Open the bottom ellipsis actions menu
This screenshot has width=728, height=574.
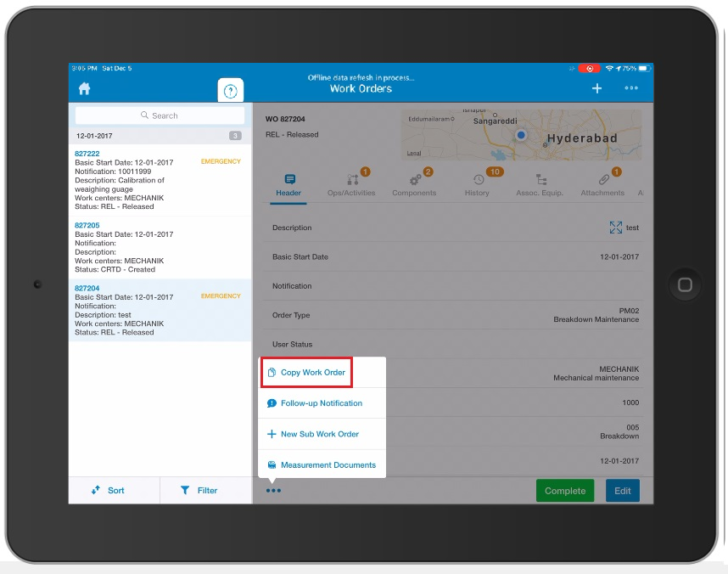(x=273, y=490)
